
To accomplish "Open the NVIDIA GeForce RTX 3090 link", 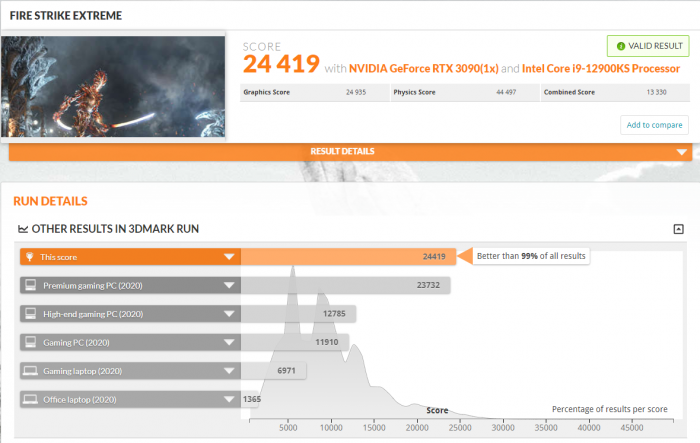I will [426, 68].
